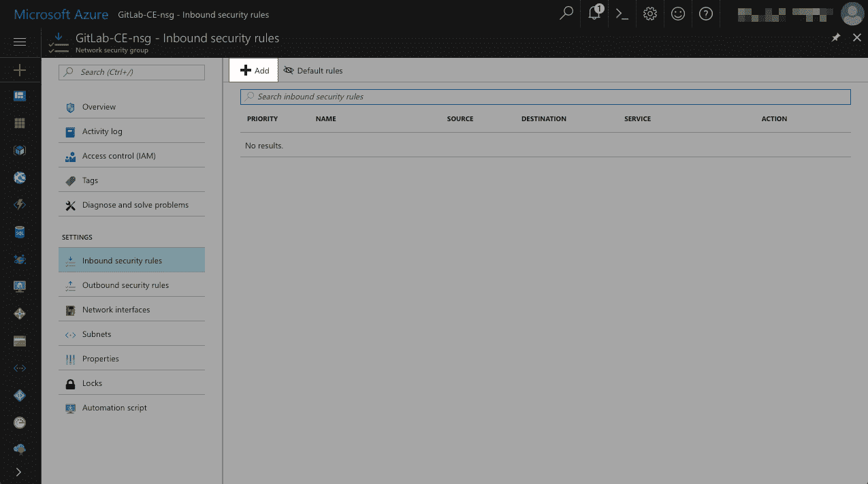Viewport: 868px width, 484px height.
Task: Select the SQL databases sidebar icon
Action: coord(20,231)
